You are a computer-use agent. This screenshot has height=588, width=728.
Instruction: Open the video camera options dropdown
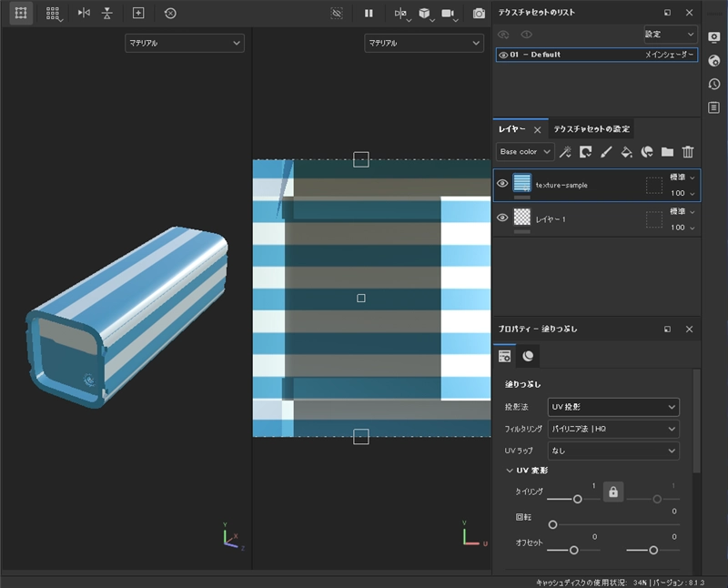click(450, 14)
